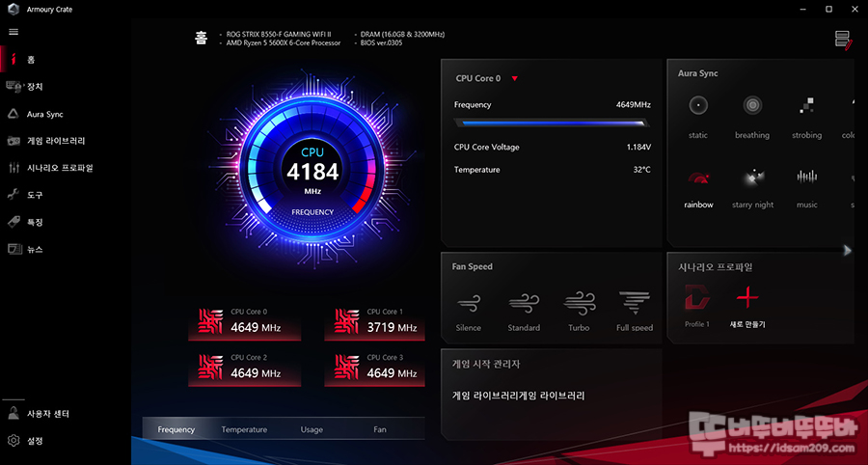The image size is (868, 465).
Task: Click the CPU frequency gauge dial
Action: click(x=312, y=173)
